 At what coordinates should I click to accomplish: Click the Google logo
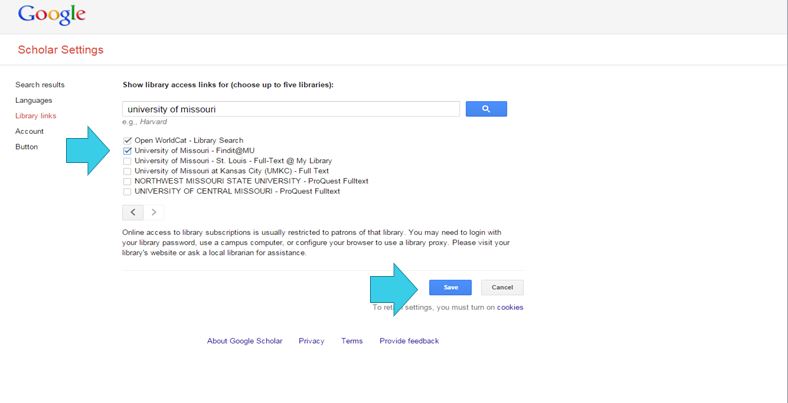coord(52,15)
